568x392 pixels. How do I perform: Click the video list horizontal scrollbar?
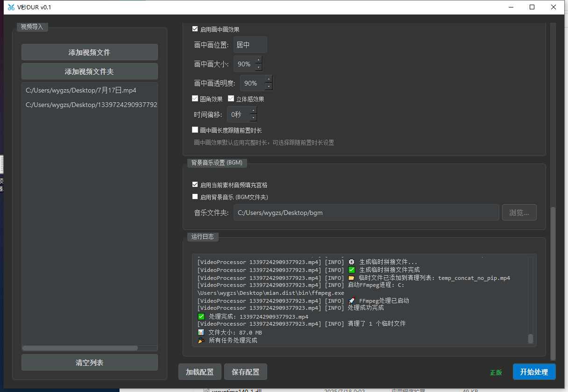80,348
